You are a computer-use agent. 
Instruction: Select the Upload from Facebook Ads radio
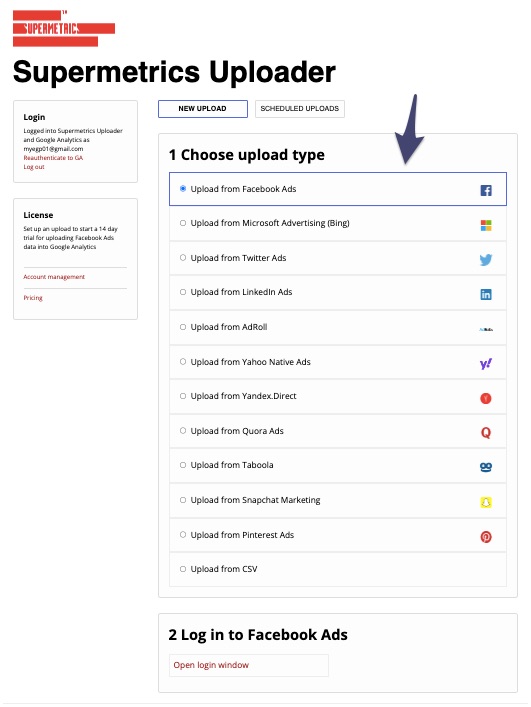click(x=183, y=188)
